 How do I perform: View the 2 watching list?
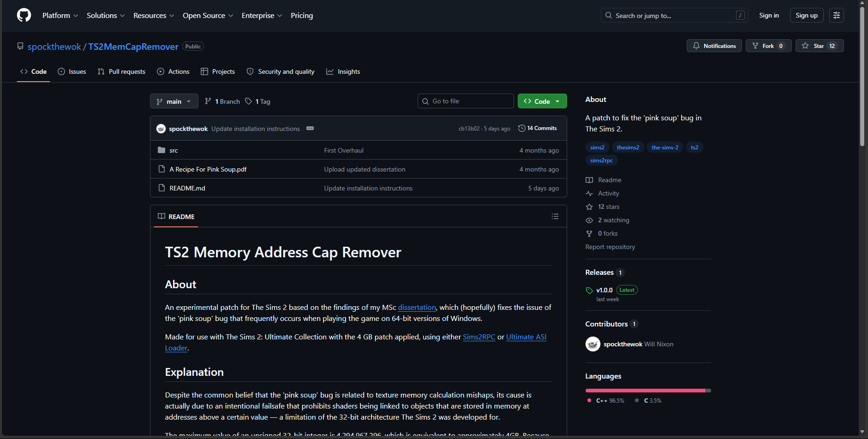(x=607, y=220)
